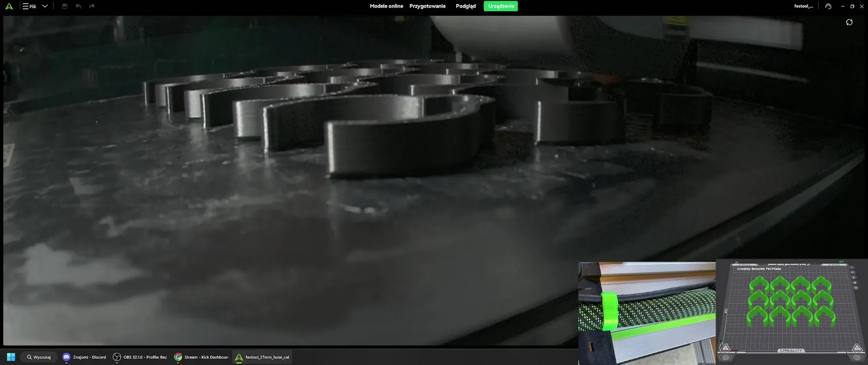Open Stream - Kick Dashboard Chrome window

202,357
